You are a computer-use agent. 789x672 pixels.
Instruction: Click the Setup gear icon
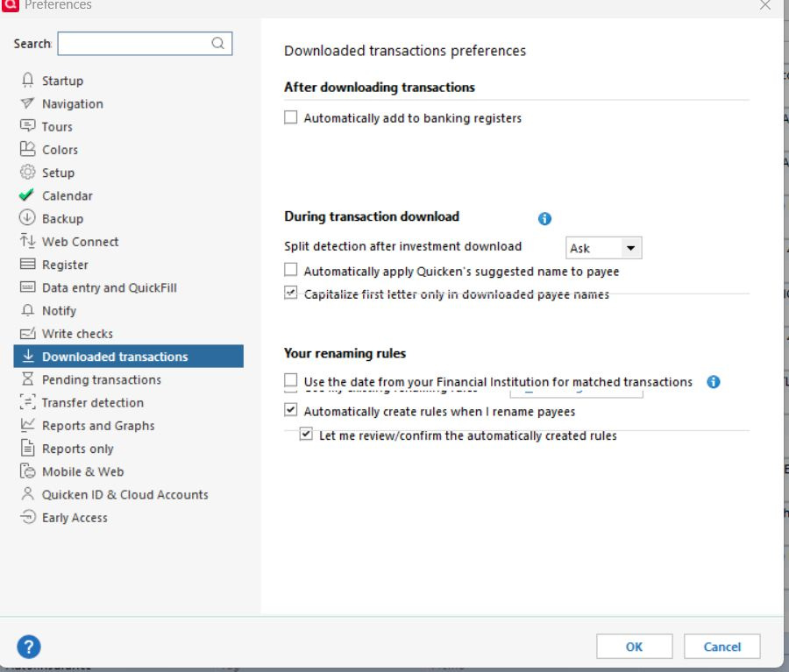(27, 172)
